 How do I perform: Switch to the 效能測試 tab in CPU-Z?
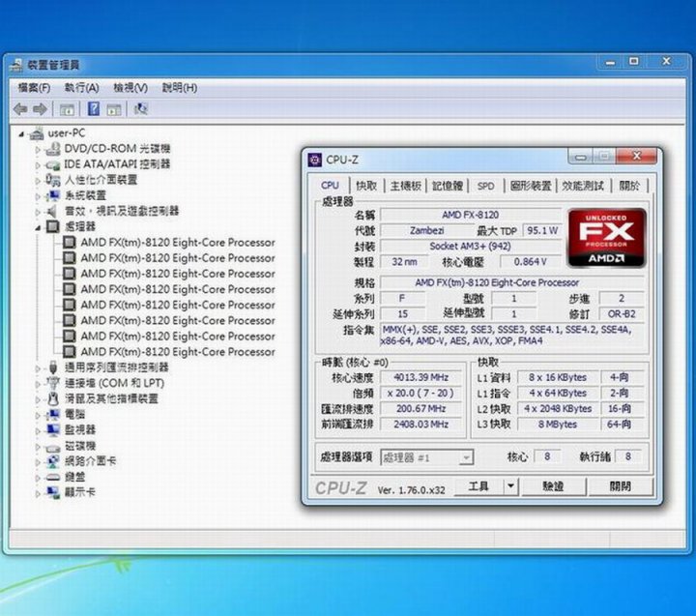583,186
